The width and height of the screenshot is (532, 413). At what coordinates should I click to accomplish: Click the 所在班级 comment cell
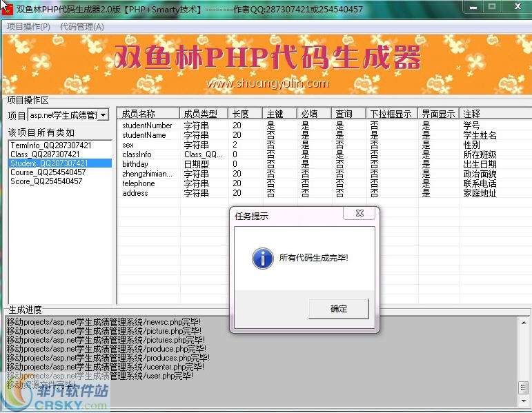coord(480,154)
